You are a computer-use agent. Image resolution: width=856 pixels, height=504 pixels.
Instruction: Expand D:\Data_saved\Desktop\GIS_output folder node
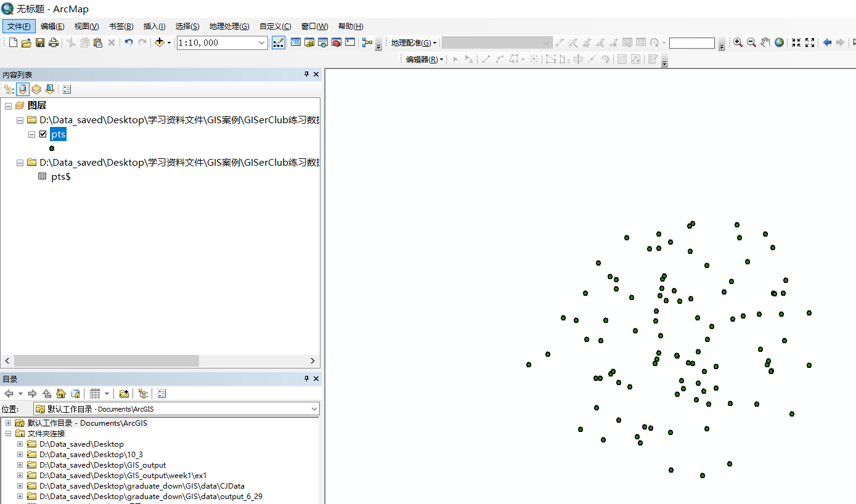pos(20,465)
